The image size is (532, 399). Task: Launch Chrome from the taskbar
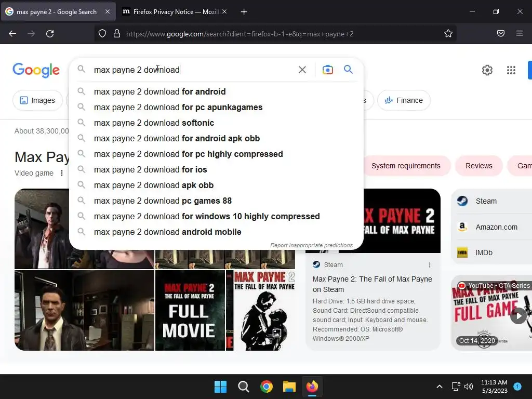[x=267, y=387]
